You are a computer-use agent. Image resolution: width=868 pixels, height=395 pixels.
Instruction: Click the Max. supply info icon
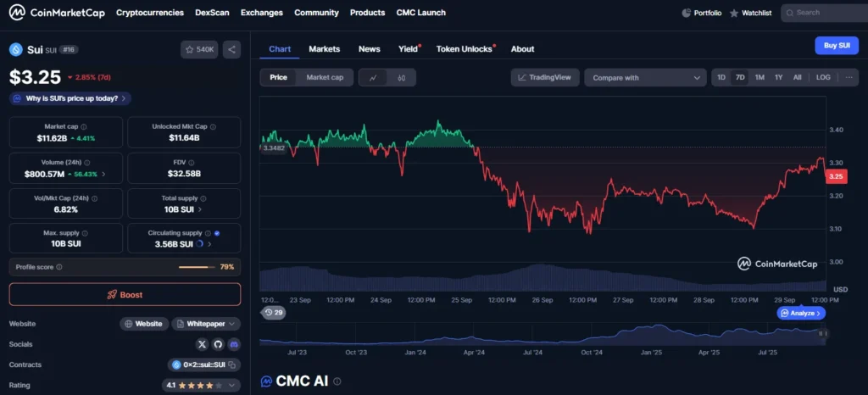point(84,233)
